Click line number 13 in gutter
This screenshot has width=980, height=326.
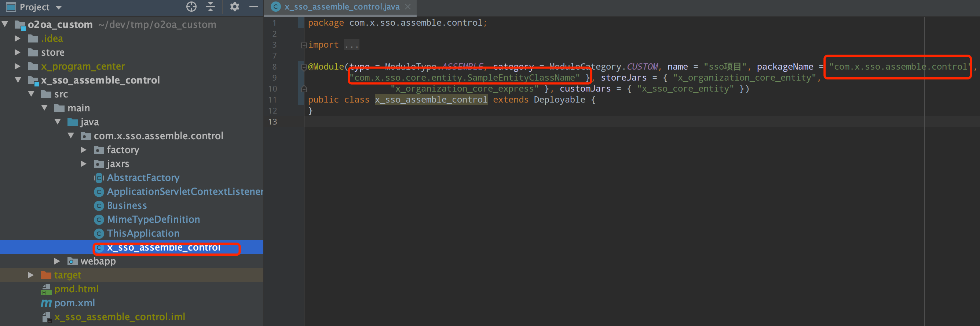(273, 122)
